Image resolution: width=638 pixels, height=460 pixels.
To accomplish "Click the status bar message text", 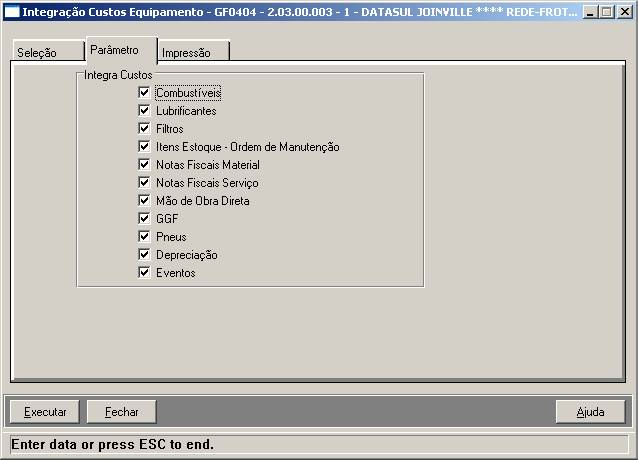I will pyautogui.click(x=112, y=444).
